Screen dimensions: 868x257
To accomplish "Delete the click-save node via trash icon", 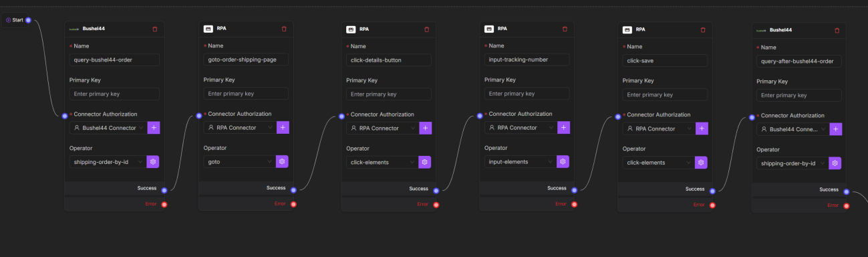I will (x=702, y=29).
